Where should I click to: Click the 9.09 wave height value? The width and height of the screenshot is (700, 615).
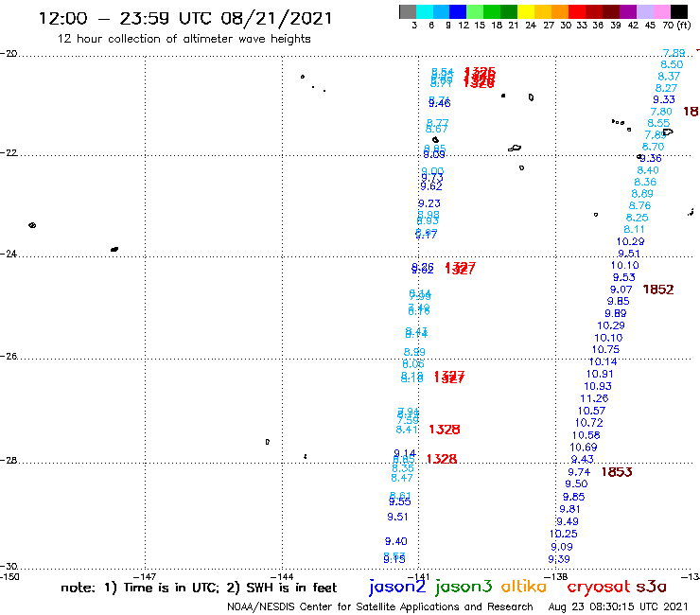(x=562, y=547)
